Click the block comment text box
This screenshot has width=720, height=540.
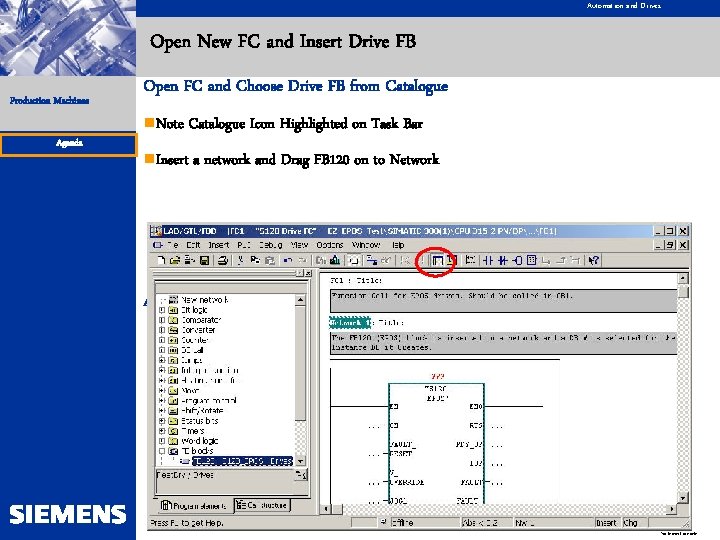504,301
